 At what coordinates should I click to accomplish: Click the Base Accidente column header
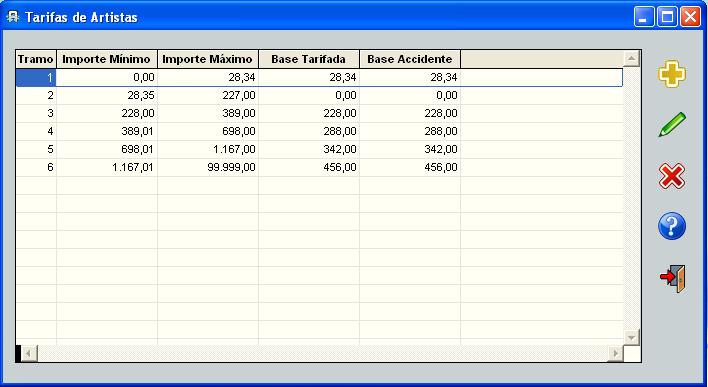[410, 59]
